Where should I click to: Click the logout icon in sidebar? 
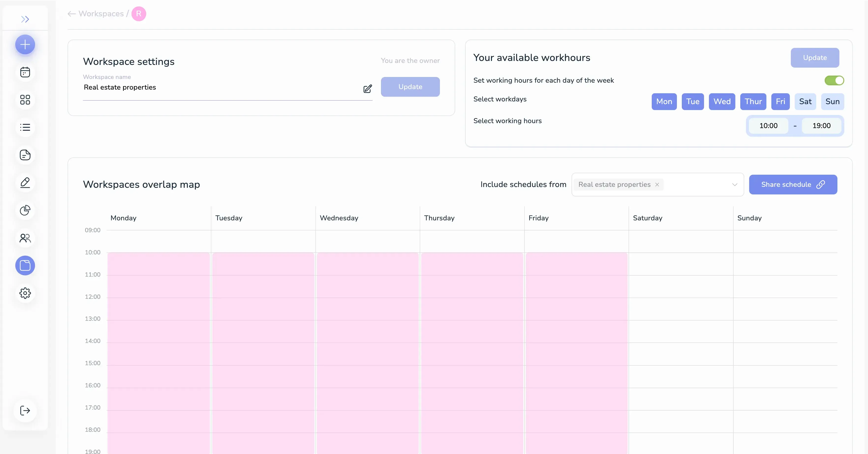(25, 411)
